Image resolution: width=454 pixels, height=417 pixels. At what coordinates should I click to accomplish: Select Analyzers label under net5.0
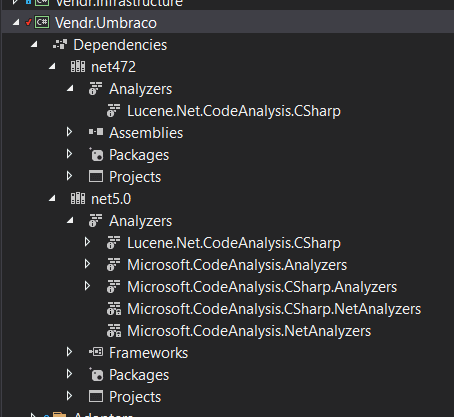point(141,221)
